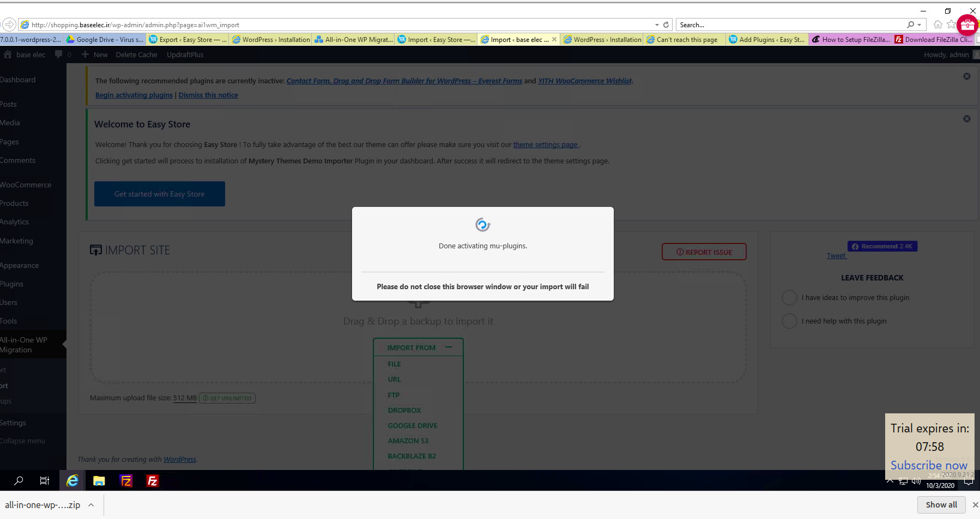Click Delete Cache in admin bar
This screenshot has width=980, height=519.
[136, 54]
